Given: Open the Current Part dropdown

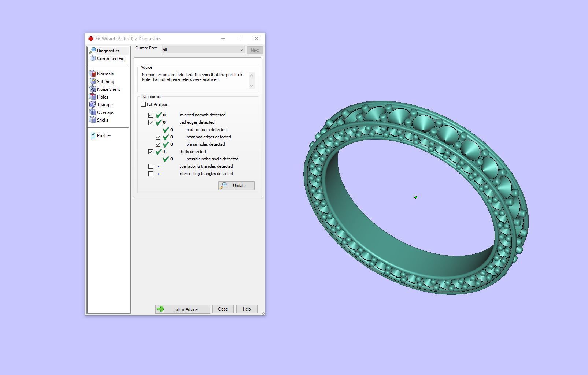Looking at the screenshot, I should [203, 50].
